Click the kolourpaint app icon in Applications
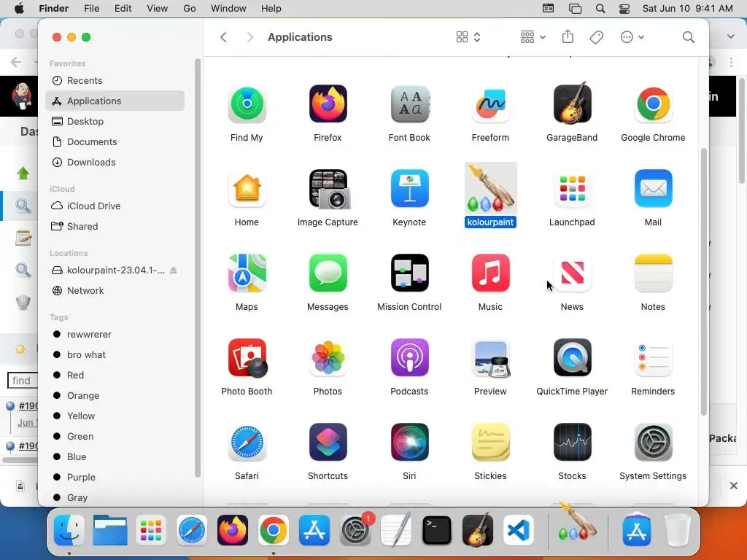Screen dimensions: 747x560 (490, 189)
